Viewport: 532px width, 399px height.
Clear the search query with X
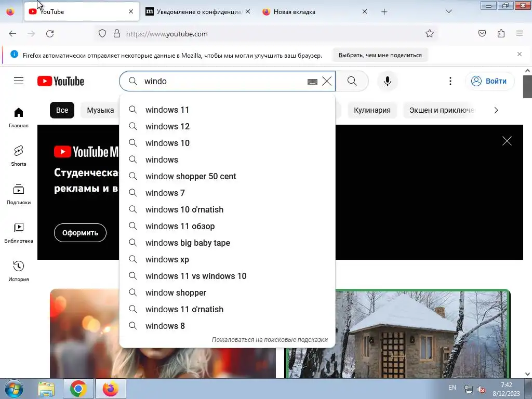click(x=327, y=81)
